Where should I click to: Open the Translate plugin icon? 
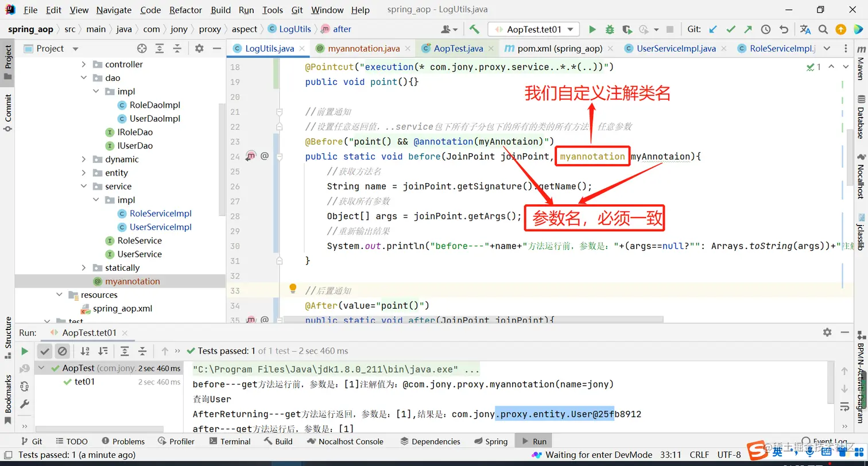click(x=805, y=29)
